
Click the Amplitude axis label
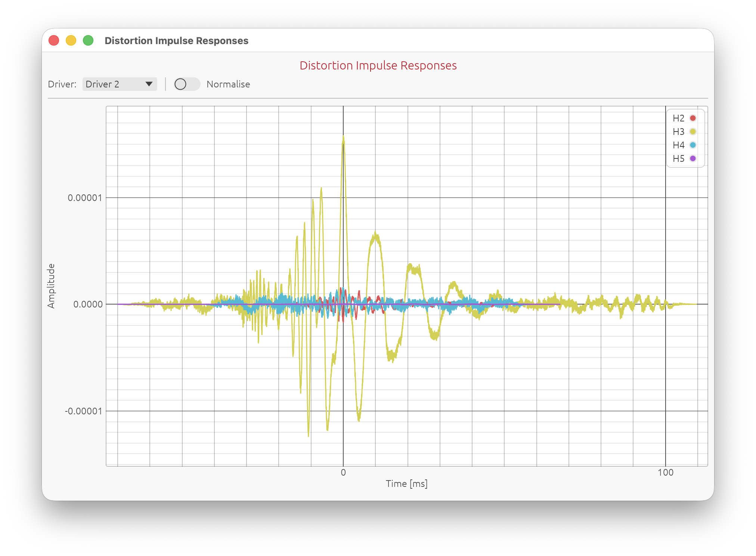(x=51, y=286)
